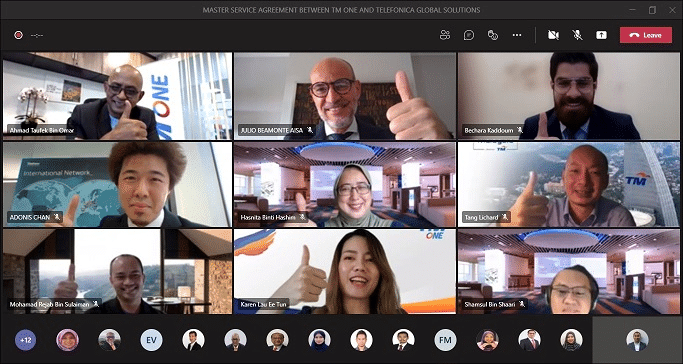Toggle the camera on or off
The image size is (683, 364).
click(x=553, y=35)
